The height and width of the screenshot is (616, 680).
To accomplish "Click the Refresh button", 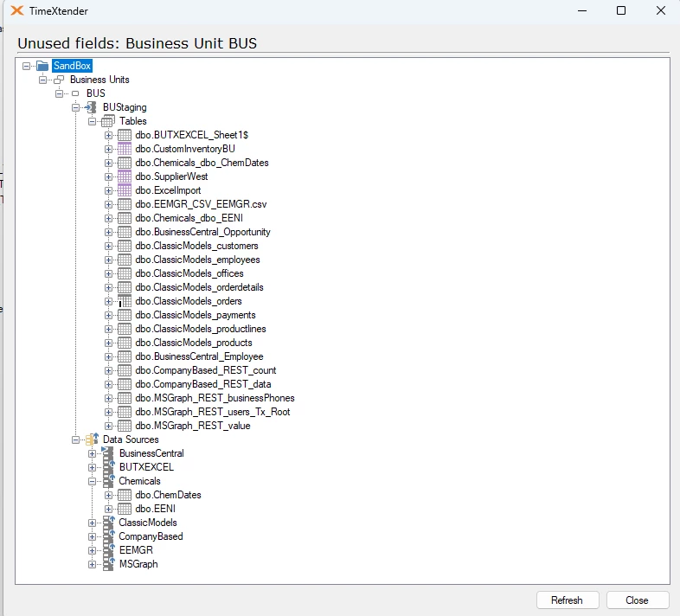I will 568,600.
